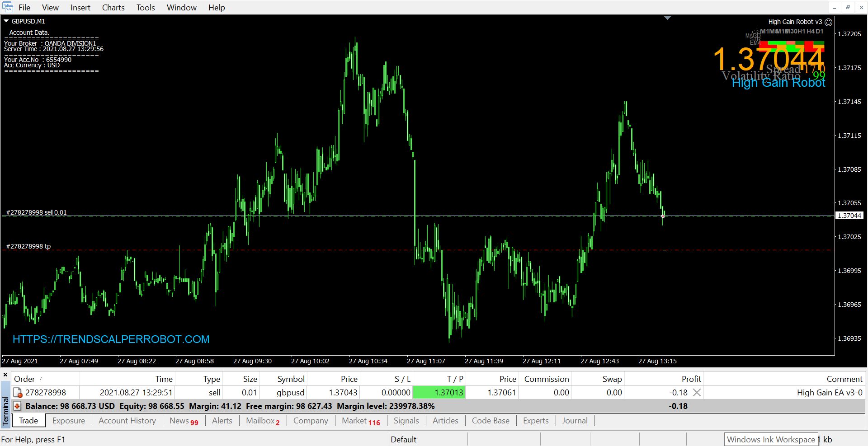Click the smiley face Expert Advisor icon
The height and width of the screenshot is (446, 868).
(x=828, y=22)
